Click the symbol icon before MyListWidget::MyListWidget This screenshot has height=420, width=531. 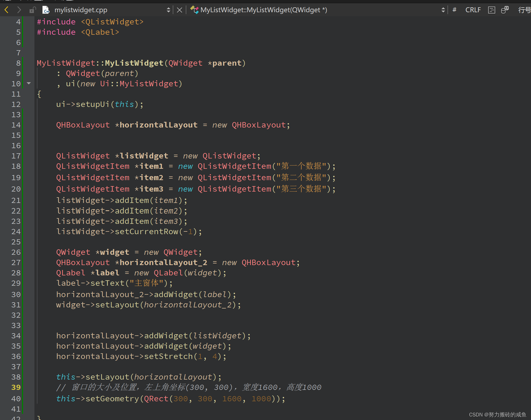coord(194,10)
